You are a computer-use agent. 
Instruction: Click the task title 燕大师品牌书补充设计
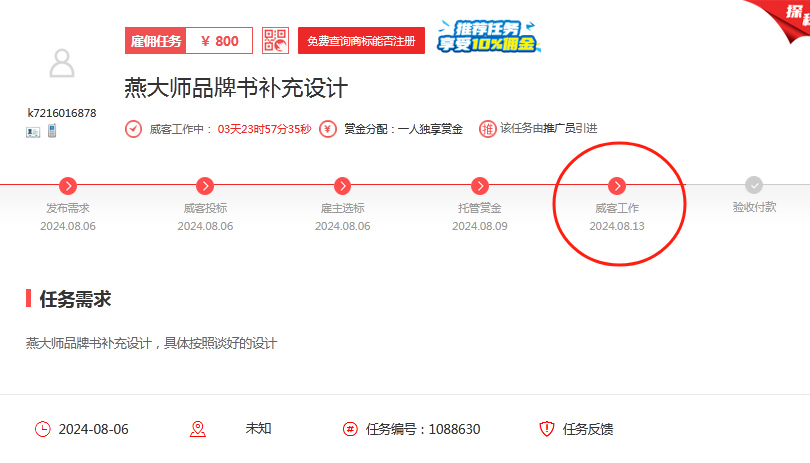[x=236, y=88]
